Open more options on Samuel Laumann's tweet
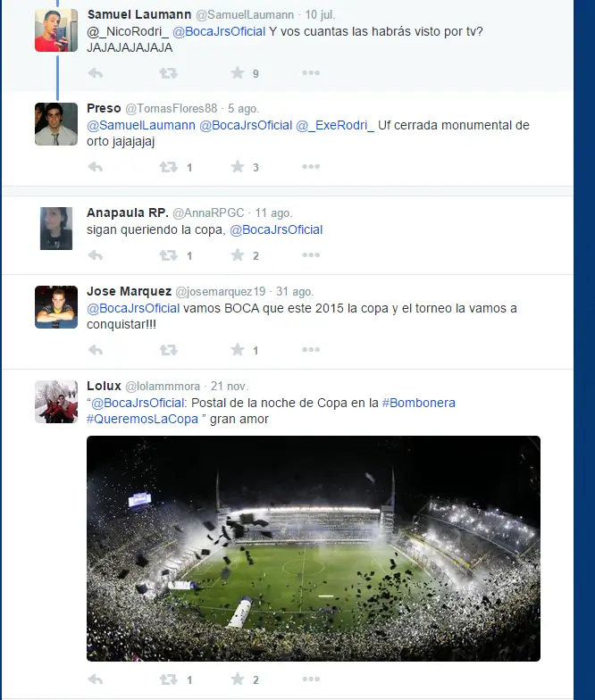This screenshot has height=700, width=595. pos(311,72)
